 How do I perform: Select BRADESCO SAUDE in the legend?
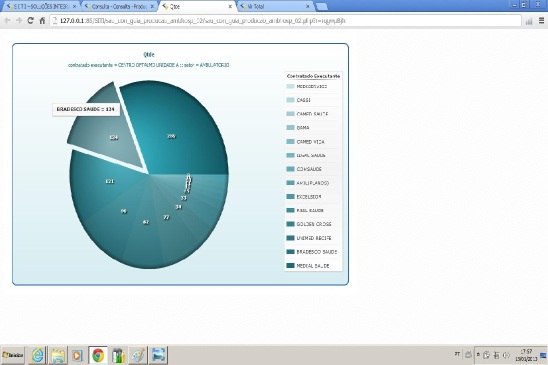pyautogui.click(x=312, y=252)
